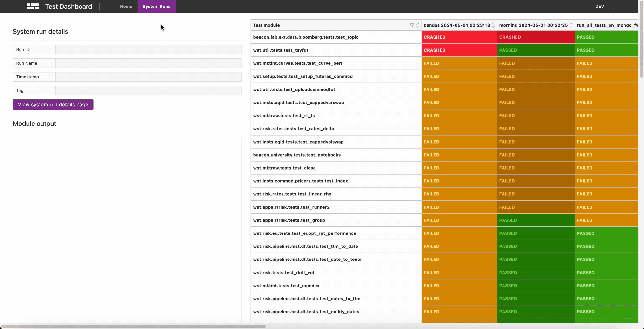644x329 pixels.
Task: Select the System Runs tab
Action: coord(156,7)
